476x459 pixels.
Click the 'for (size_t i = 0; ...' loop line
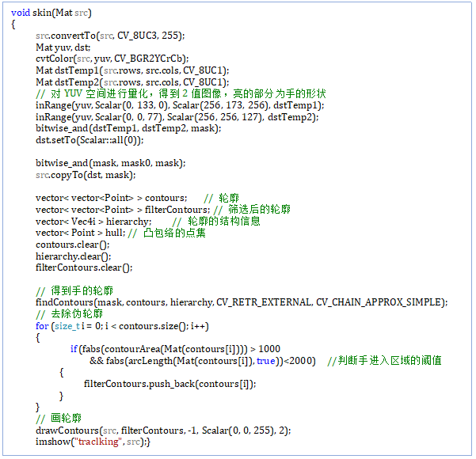click(x=122, y=326)
